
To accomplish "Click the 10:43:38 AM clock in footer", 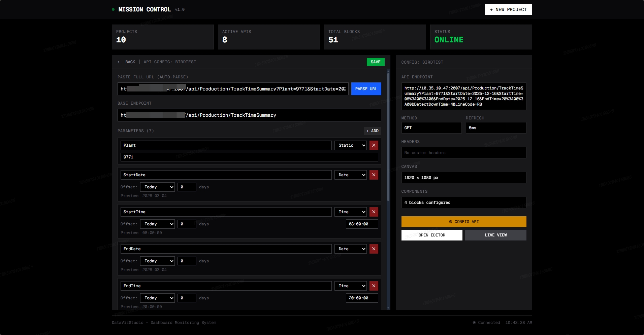I will click(x=519, y=323).
